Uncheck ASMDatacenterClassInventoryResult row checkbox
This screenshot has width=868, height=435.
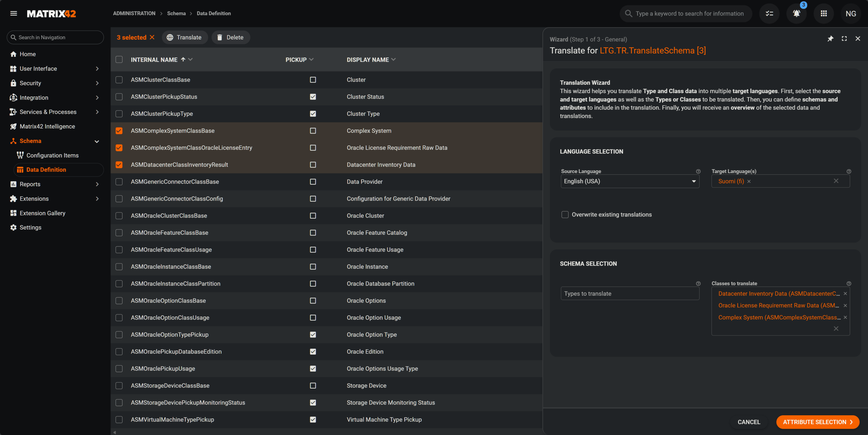[x=119, y=165]
